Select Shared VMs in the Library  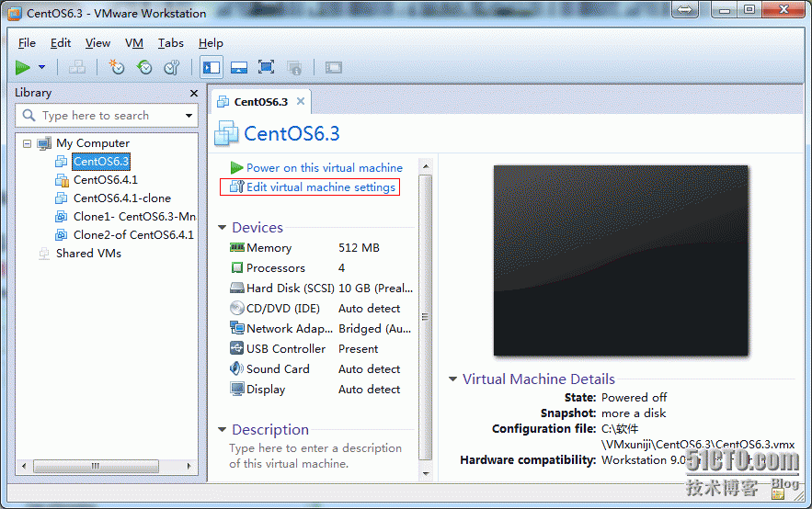88,254
